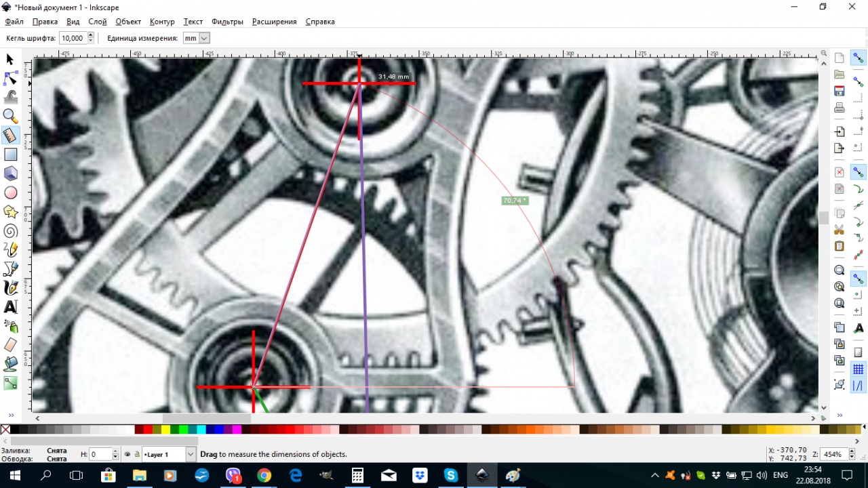Click the horizontal canvas scrollbar thumb
Viewport: 868px width, 488px height.
pyautogui.click(x=207, y=418)
